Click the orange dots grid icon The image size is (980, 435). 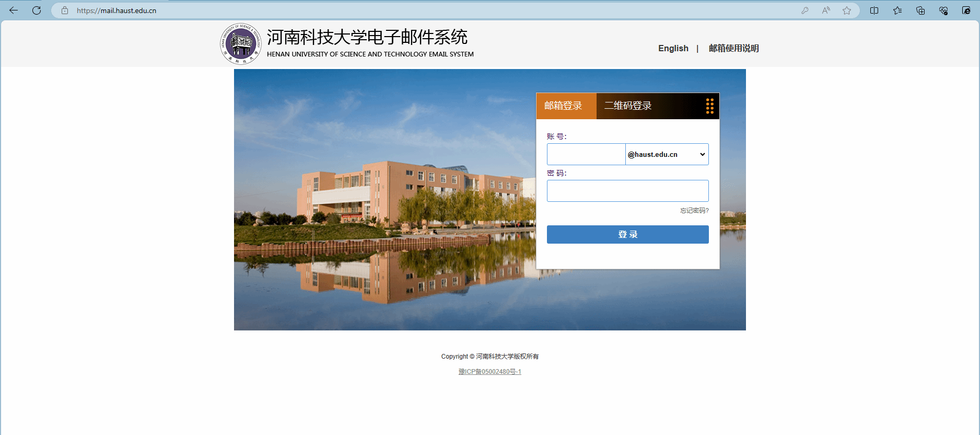[x=709, y=106]
